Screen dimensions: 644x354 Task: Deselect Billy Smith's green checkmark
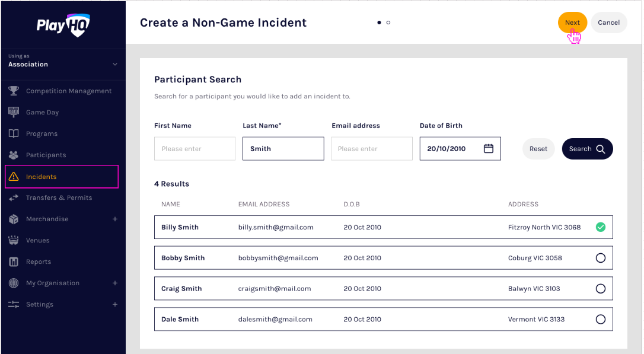[x=601, y=227]
